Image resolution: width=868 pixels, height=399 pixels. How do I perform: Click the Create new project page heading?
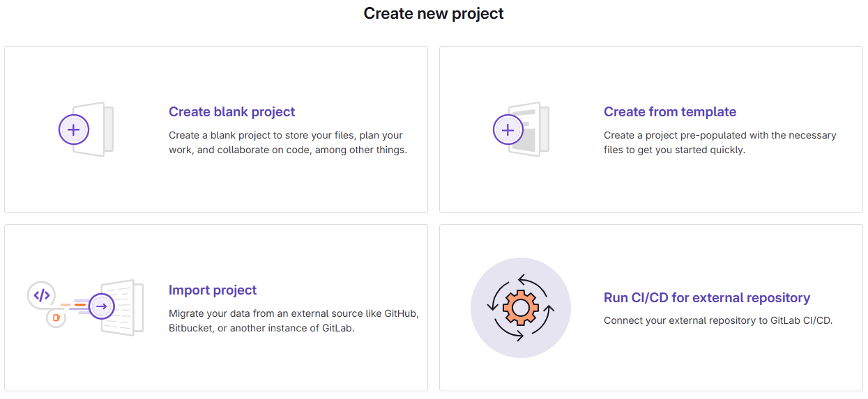[434, 13]
